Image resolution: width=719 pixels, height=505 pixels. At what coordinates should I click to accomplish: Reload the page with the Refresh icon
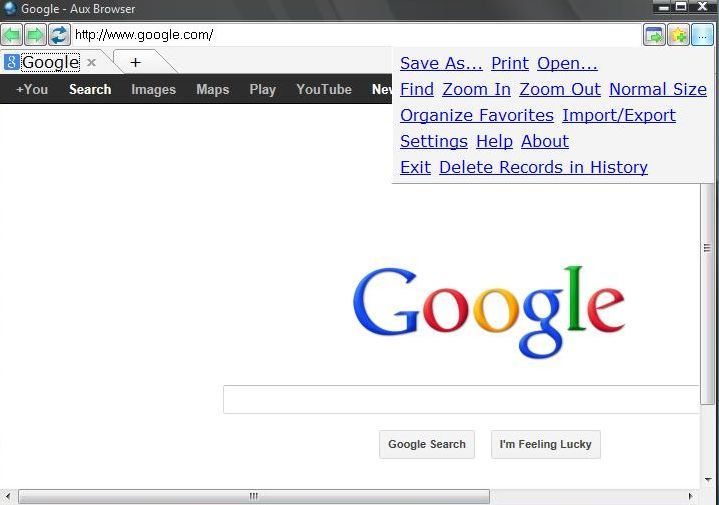click(60, 35)
